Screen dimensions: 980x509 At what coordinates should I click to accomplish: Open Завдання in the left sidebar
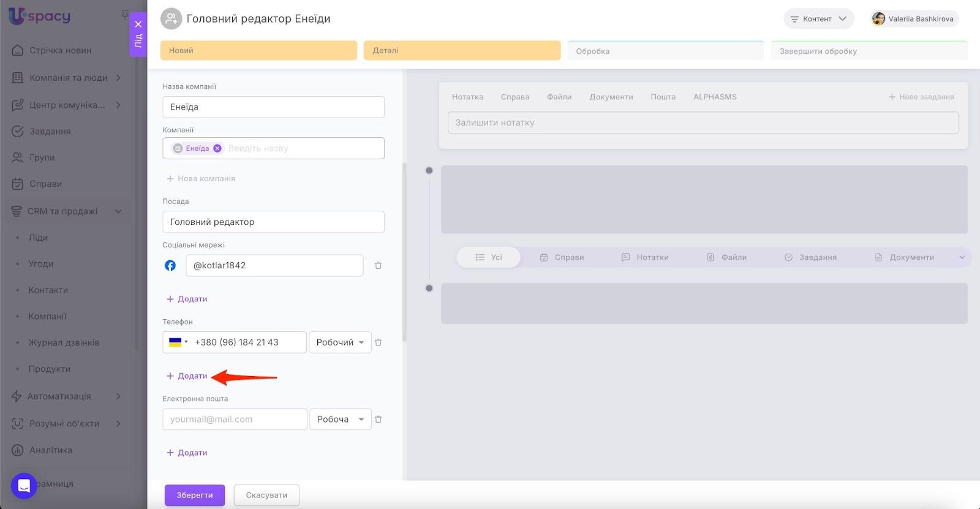[50, 131]
